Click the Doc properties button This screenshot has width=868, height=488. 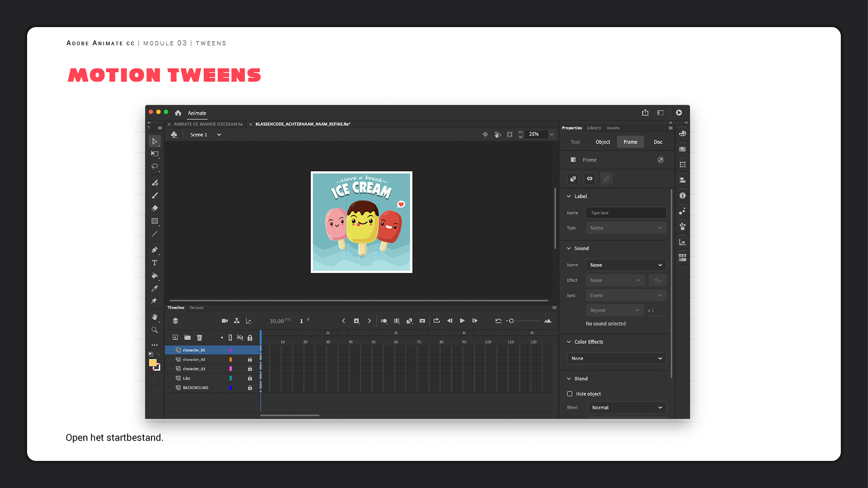(x=658, y=142)
